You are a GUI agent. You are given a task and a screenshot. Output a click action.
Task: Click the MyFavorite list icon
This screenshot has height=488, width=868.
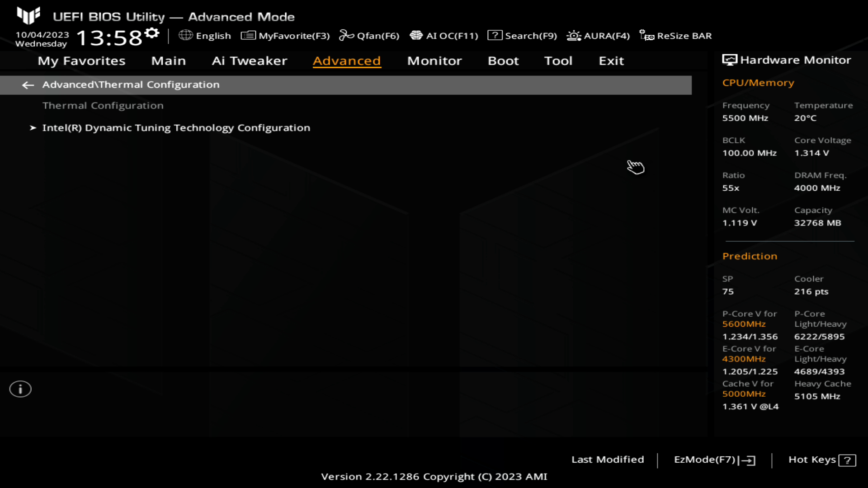[x=248, y=35]
